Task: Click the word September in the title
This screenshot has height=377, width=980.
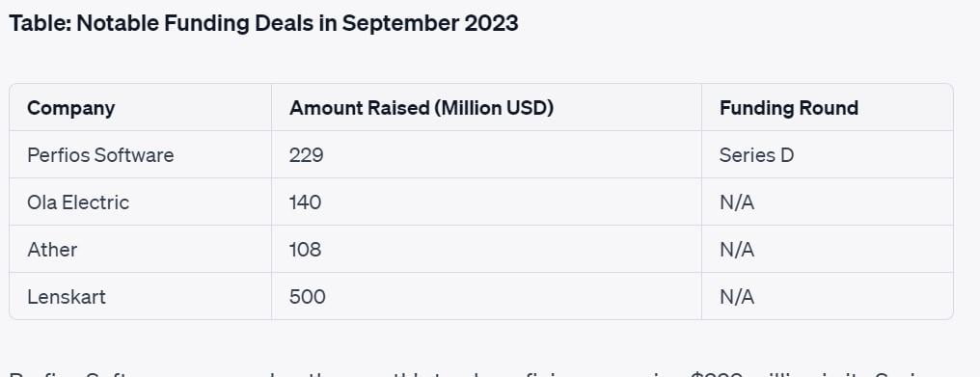Action: point(398,24)
